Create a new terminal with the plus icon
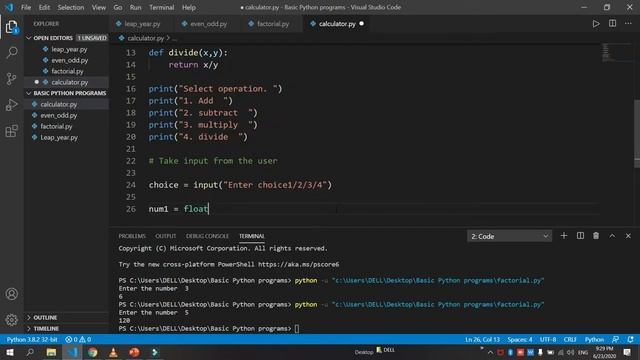Viewport: 640px width, 360px height. click(x=564, y=236)
